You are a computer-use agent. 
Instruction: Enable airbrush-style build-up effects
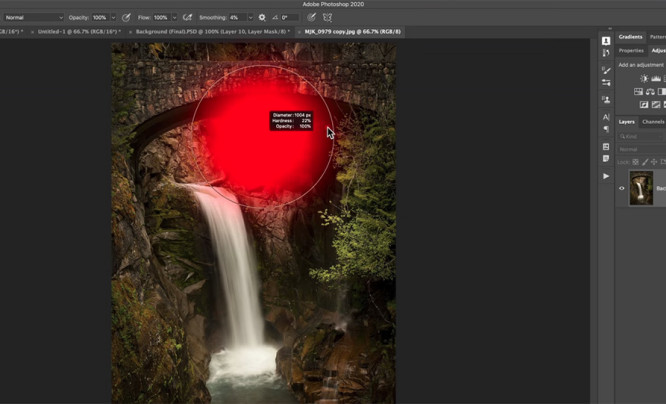pos(187,17)
